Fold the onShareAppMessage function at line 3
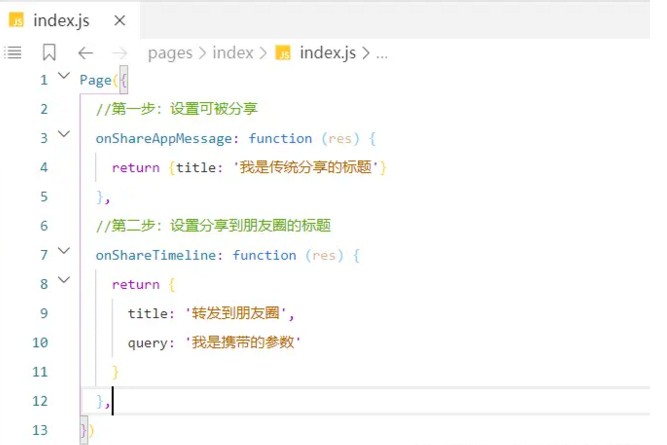The image size is (667, 445). coord(65,134)
